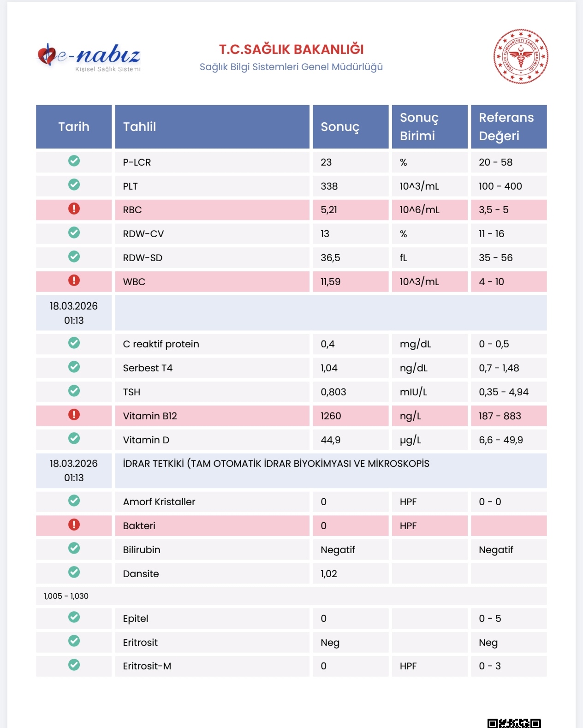Click the T.C.SAĞLIK BAKANLIĞI title
This screenshot has width=583, height=728.
click(291, 49)
